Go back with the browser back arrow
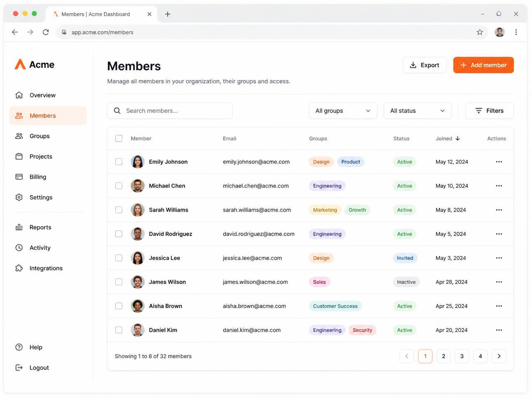The width and height of the screenshot is (532, 399). [15, 32]
